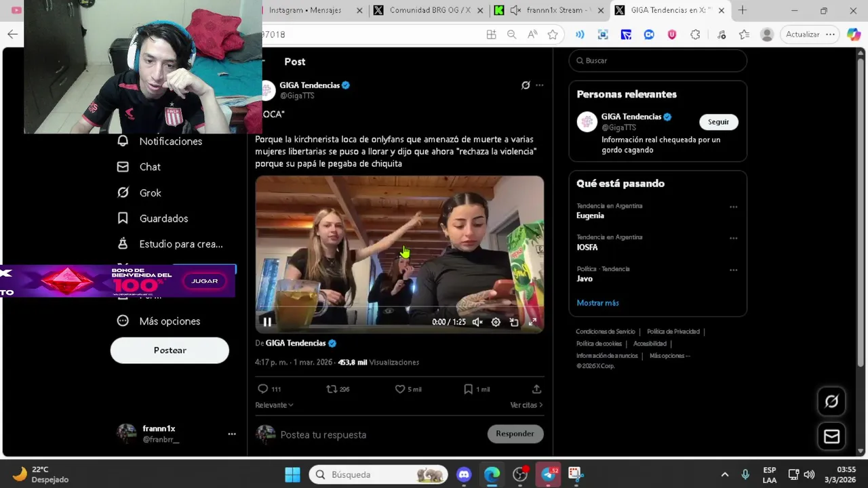Click the read aloud icon
Screen dimensions: 868x488
point(532,35)
